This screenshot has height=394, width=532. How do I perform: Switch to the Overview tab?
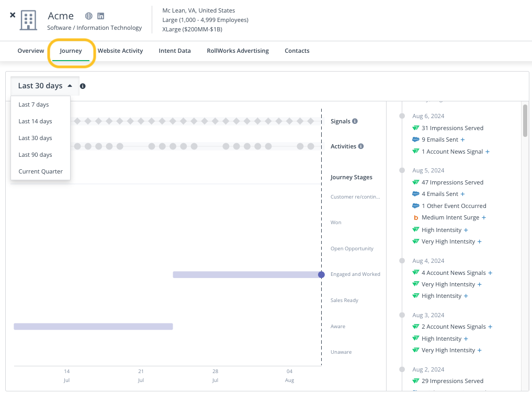pyautogui.click(x=31, y=51)
